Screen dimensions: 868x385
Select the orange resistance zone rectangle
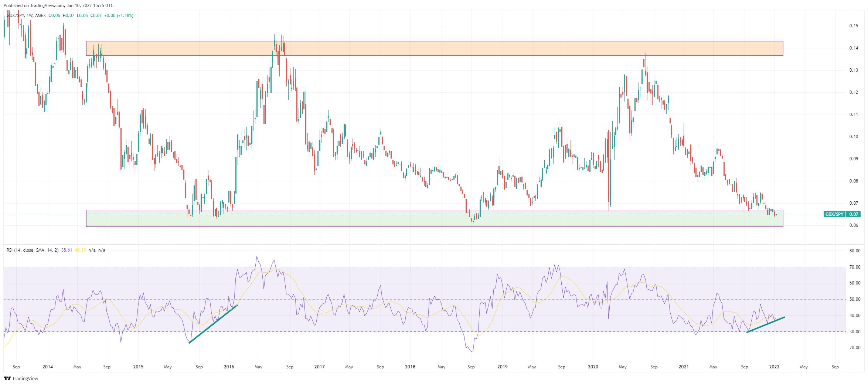coord(435,48)
